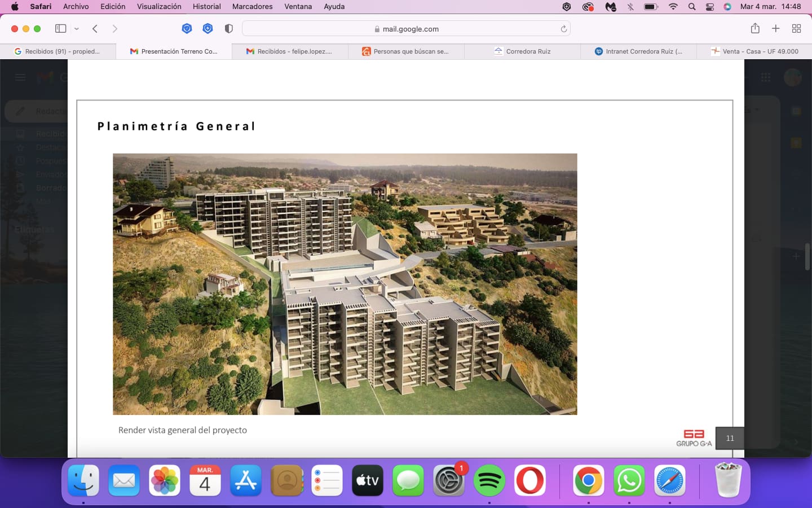Switch to the Intranet Corredora Ruiz tab
The height and width of the screenshot is (508, 812).
tap(638, 51)
